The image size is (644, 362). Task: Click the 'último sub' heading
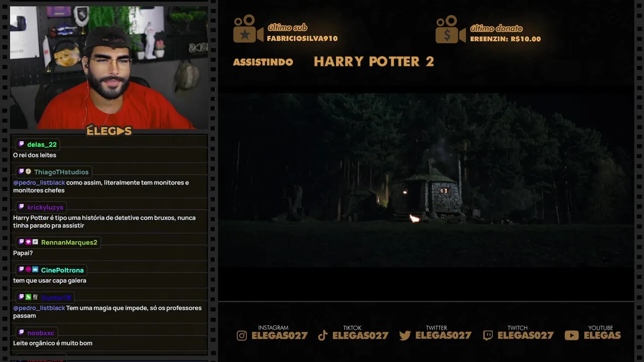287,28
